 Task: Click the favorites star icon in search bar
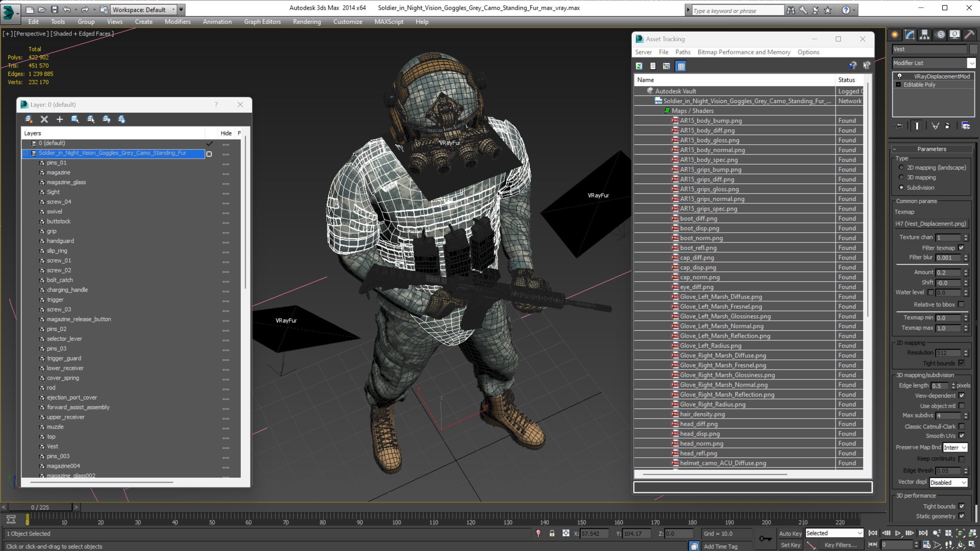[x=828, y=10]
